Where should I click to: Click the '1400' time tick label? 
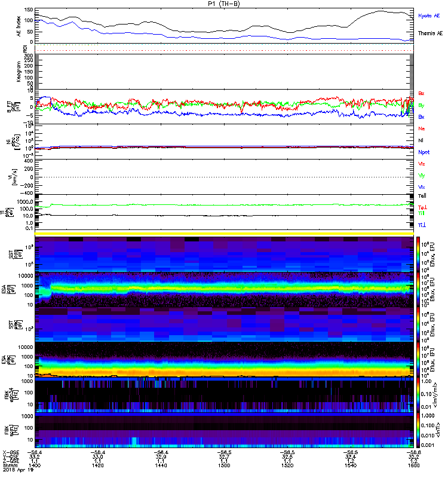pos(35,465)
